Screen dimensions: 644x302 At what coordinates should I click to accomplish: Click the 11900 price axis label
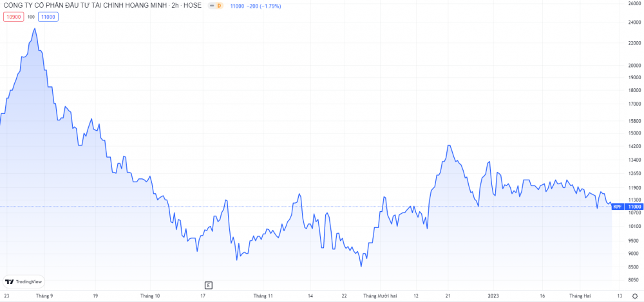(x=634, y=188)
